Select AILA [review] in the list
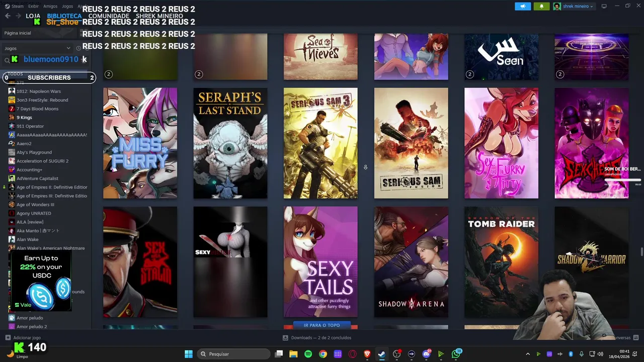This screenshot has width=644, height=362. 30,222
